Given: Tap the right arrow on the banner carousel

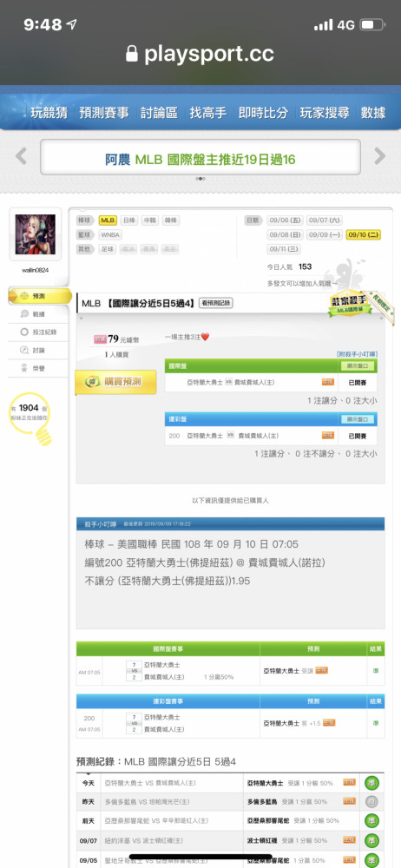Looking at the screenshot, I should click(x=379, y=156).
